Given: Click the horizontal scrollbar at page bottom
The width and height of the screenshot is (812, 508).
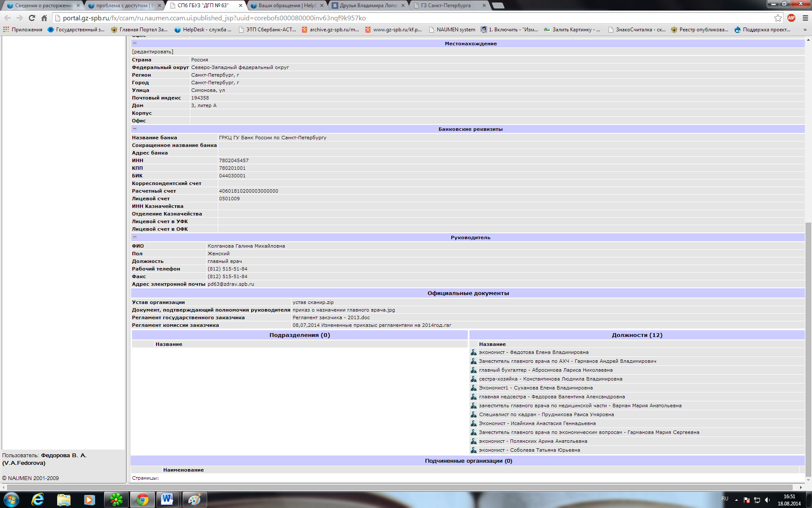Looking at the screenshot, I should 398,487.
